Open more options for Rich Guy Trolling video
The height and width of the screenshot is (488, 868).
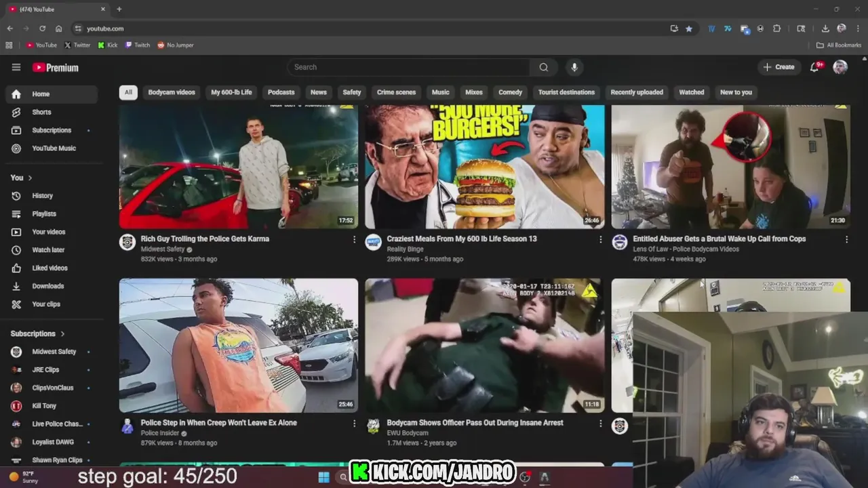[354, 239]
